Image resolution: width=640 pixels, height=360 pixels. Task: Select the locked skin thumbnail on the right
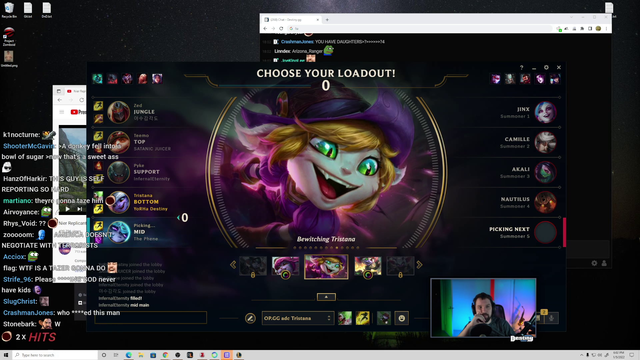pos(400,266)
